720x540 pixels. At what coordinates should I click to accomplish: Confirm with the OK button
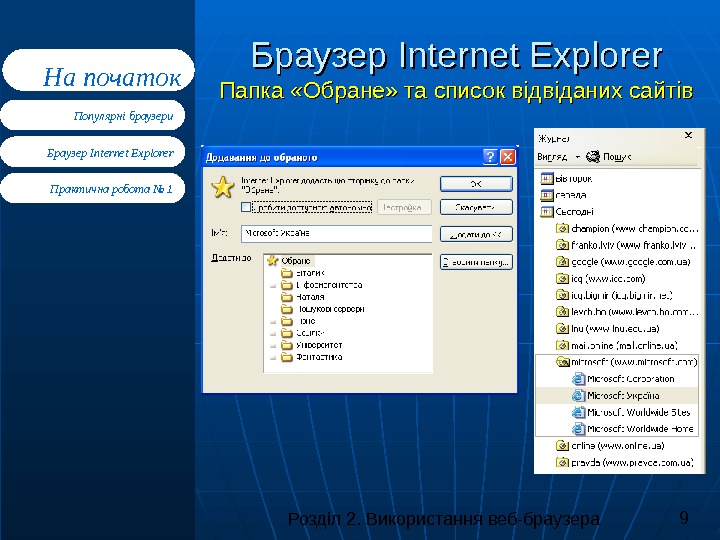point(476,184)
